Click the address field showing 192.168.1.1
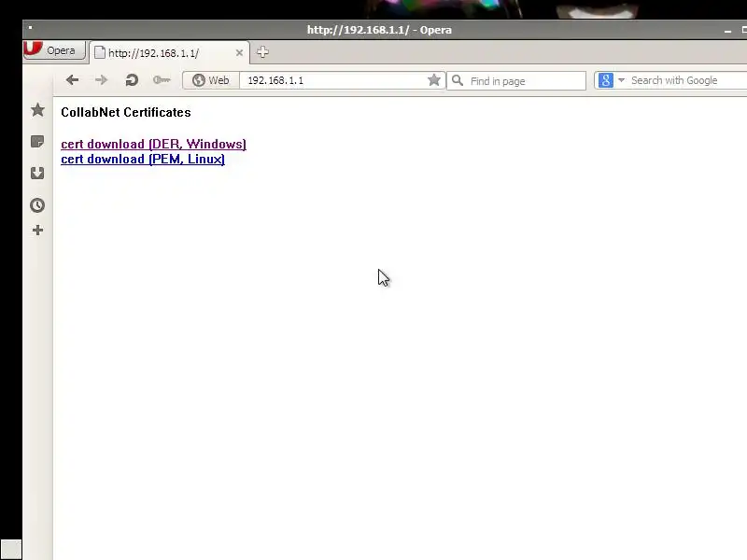747x560 pixels. tap(335, 80)
